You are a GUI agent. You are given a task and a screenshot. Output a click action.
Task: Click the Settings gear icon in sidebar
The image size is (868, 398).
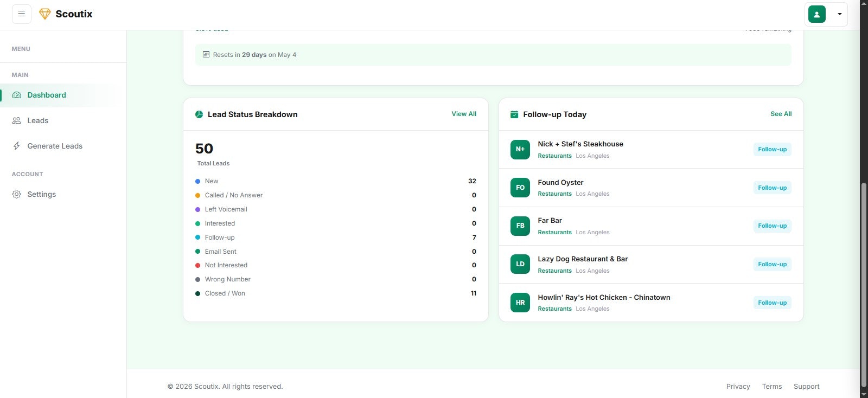click(x=17, y=194)
